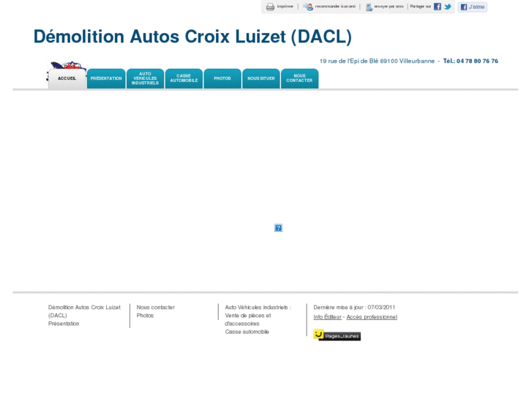Open the Présentation tab
This screenshot has width=532, height=399.
point(106,78)
